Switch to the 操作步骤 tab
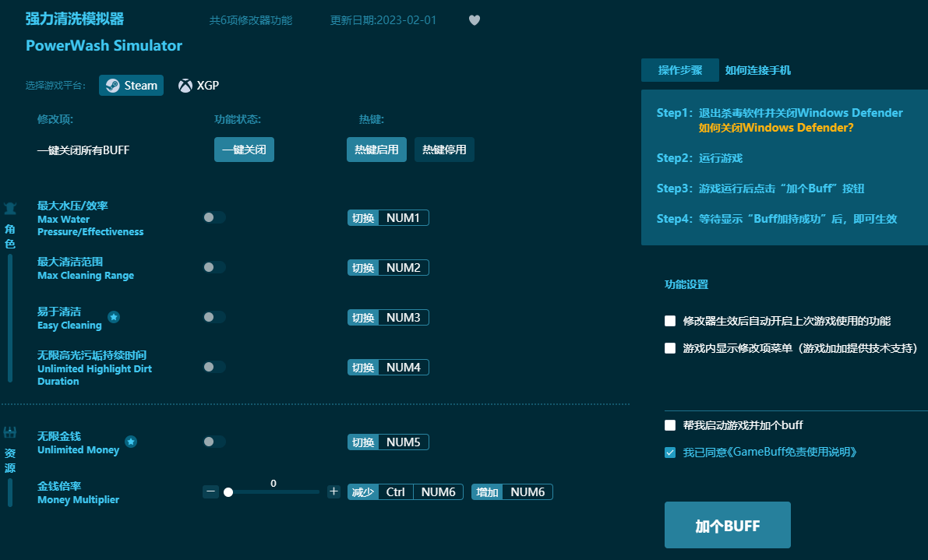Screen dimensions: 928x560 [x=680, y=70]
